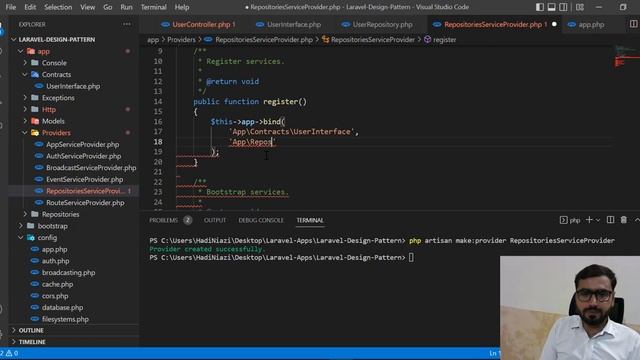This screenshot has height=360, width=640.
Task: Switch to OUTPUT panel tab
Action: pos(215,220)
